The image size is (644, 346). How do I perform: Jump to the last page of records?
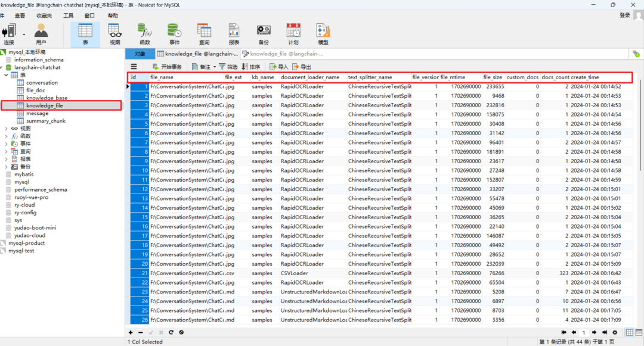(x=605, y=332)
